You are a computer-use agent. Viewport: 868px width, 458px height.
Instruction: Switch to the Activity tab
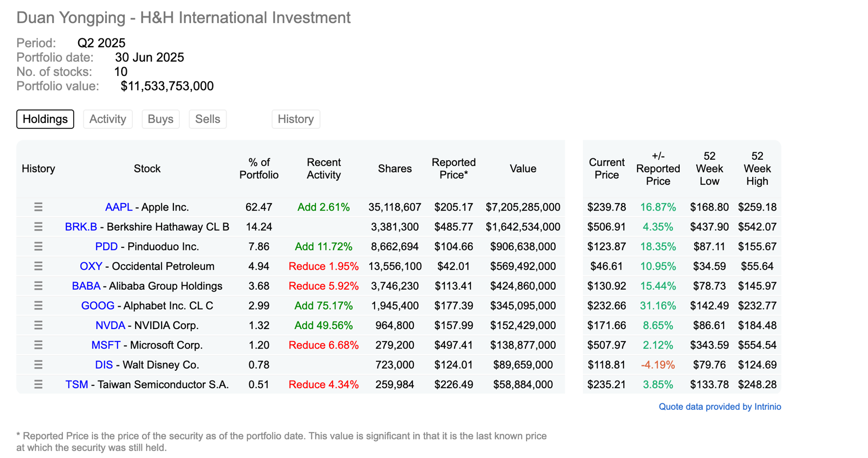coord(108,119)
